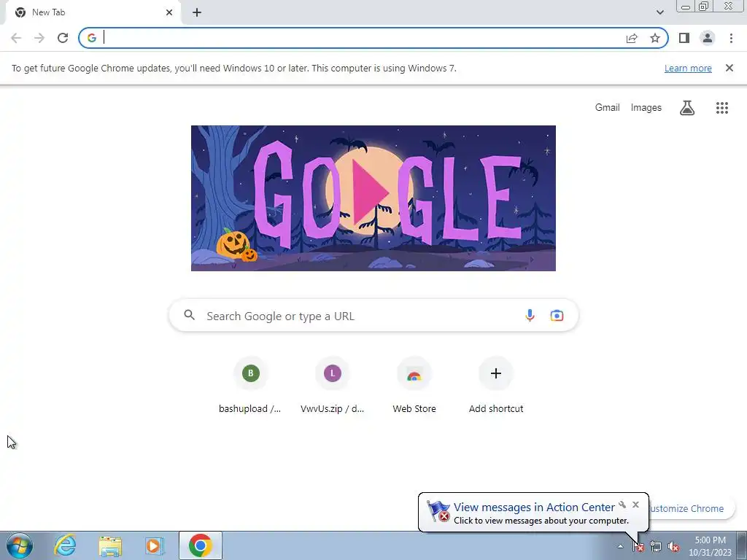Expand the tab search chevron

click(x=659, y=12)
